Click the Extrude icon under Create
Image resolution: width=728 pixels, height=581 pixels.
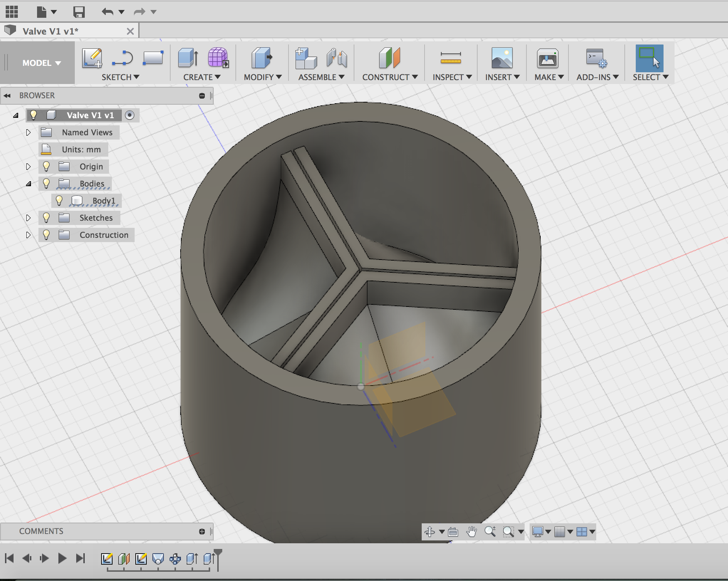point(188,58)
